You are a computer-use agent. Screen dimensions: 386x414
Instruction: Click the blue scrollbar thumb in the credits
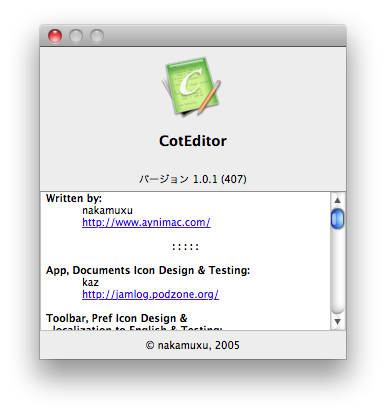(337, 219)
